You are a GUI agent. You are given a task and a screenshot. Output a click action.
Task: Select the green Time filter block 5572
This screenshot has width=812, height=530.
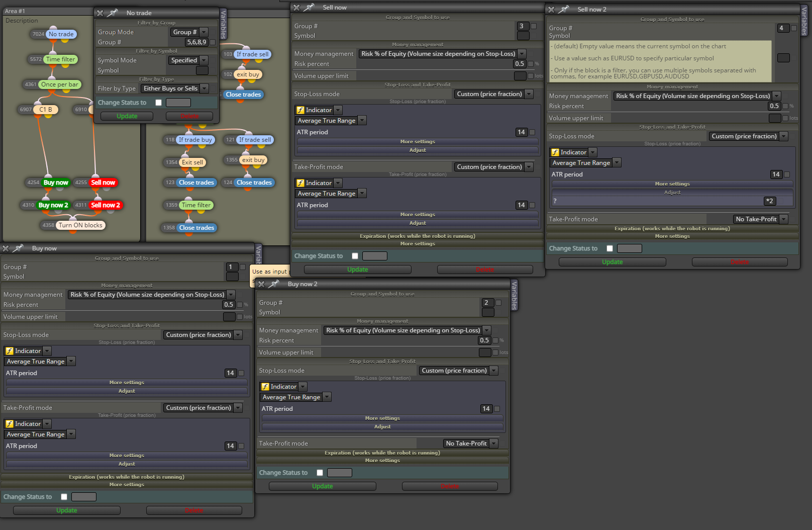point(60,59)
